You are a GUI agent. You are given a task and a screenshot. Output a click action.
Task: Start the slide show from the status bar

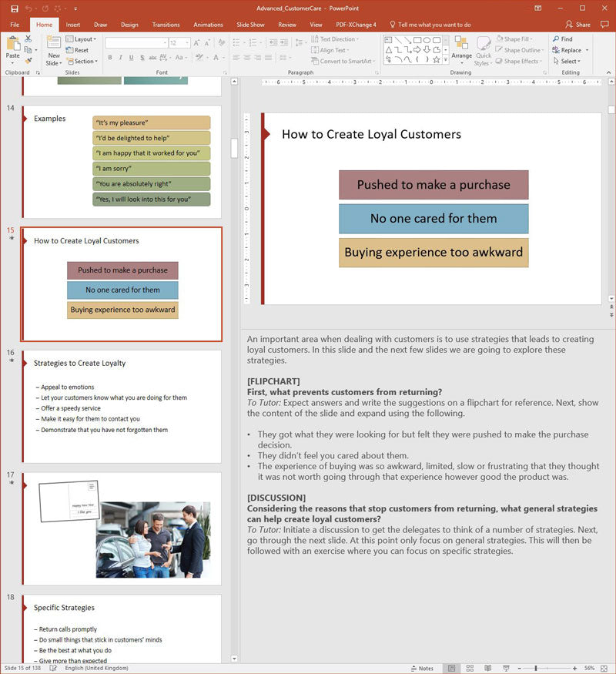tap(506, 669)
